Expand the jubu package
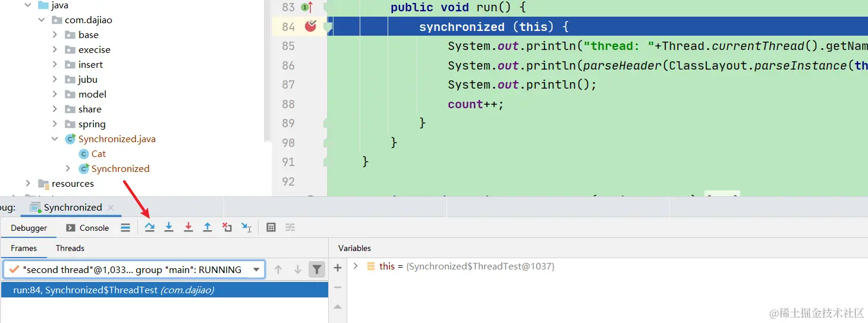The image size is (868, 323). tap(55, 79)
